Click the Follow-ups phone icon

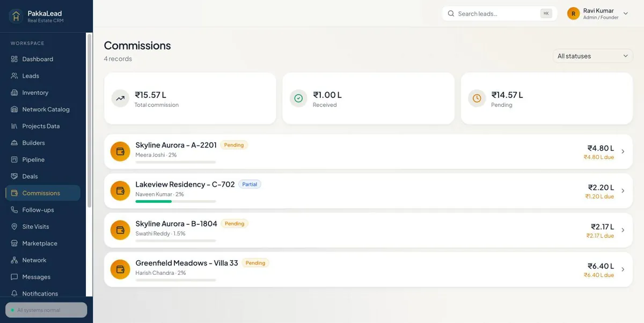pos(14,210)
